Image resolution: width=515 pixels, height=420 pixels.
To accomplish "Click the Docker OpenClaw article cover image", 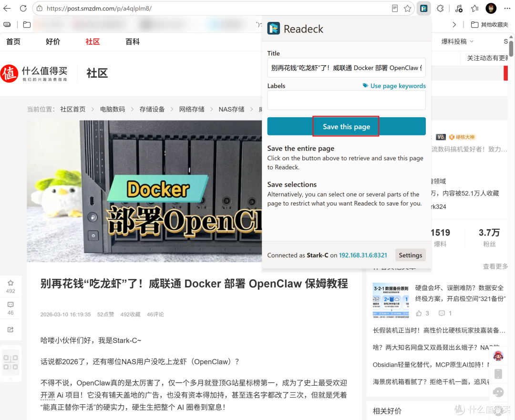I will pyautogui.click(x=144, y=191).
